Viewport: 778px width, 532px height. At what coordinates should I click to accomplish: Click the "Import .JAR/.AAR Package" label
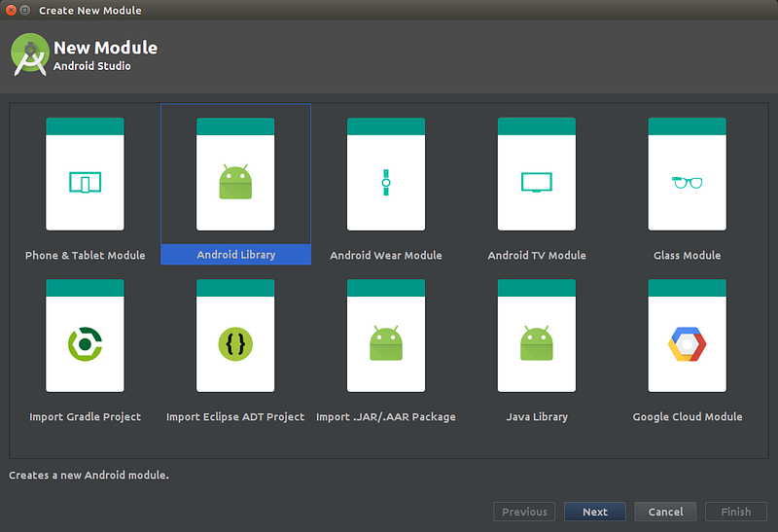coord(386,417)
